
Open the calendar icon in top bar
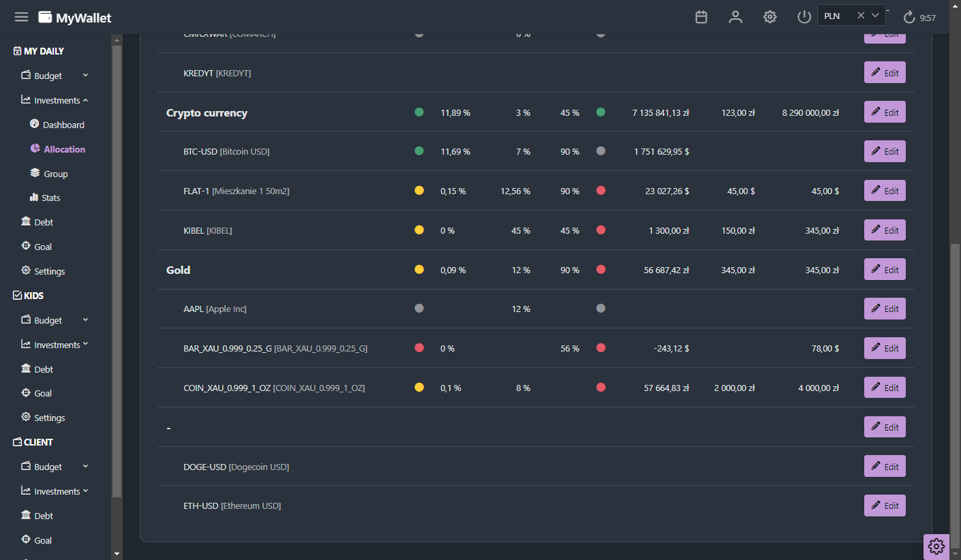pos(701,17)
